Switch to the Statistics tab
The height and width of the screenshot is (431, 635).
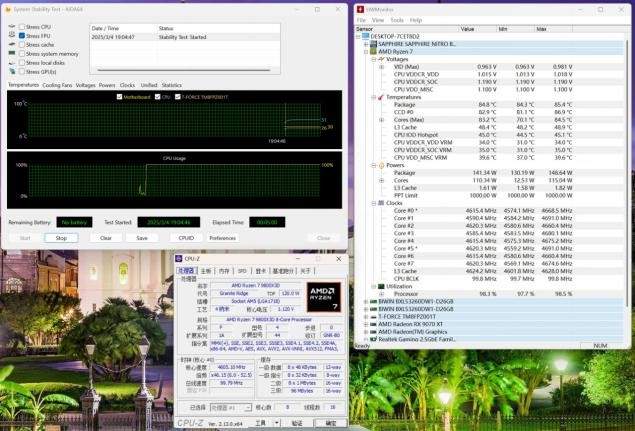[x=172, y=85]
